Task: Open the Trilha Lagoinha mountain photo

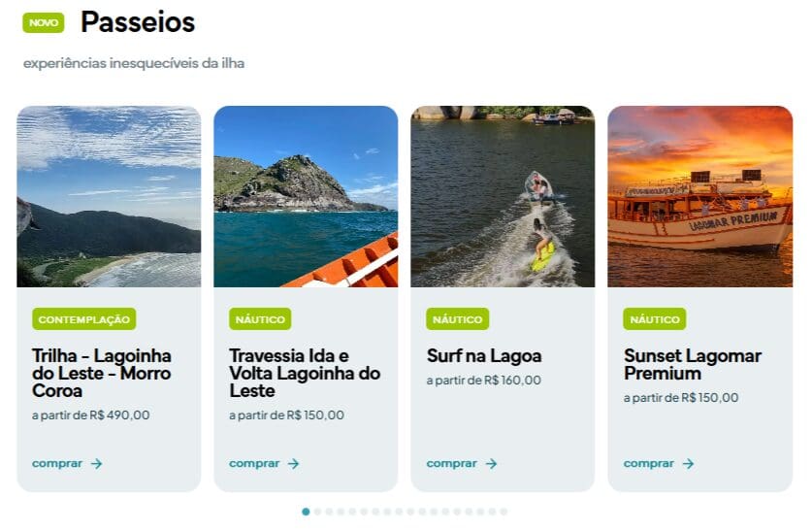Action: click(x=109, y=196)
